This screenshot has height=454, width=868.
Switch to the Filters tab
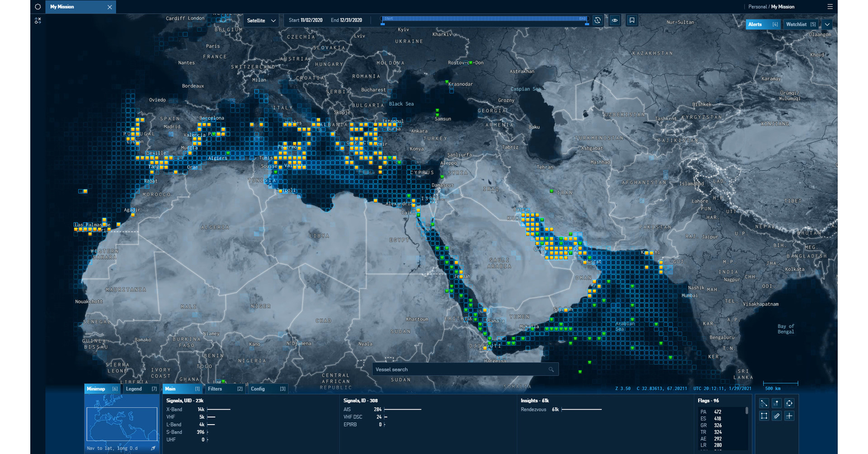click(x=225, y=389)
